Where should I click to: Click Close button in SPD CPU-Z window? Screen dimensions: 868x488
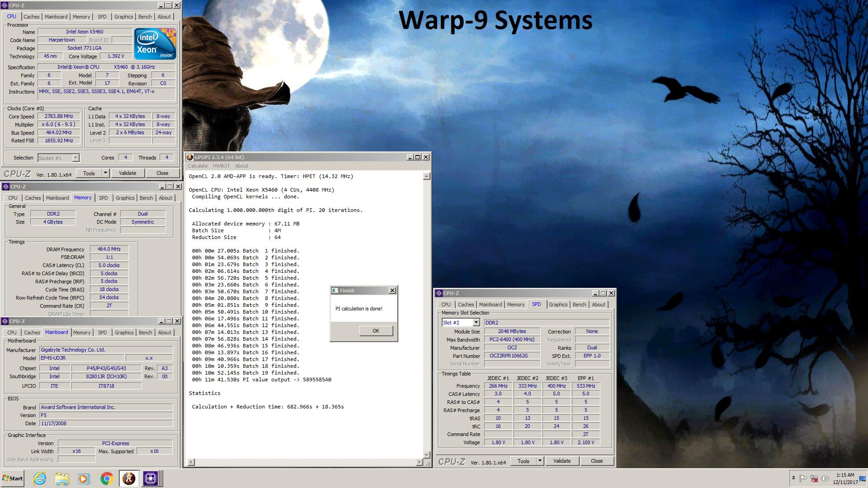597,461
